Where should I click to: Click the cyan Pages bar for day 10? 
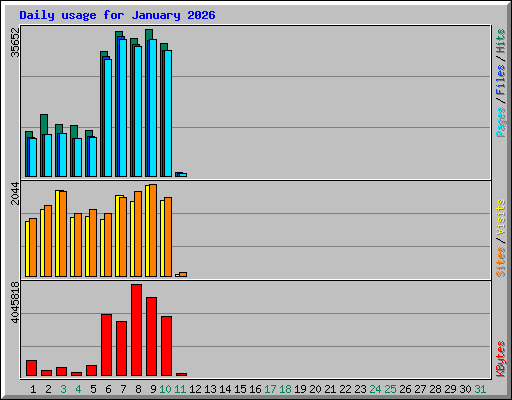coord(168,113)
